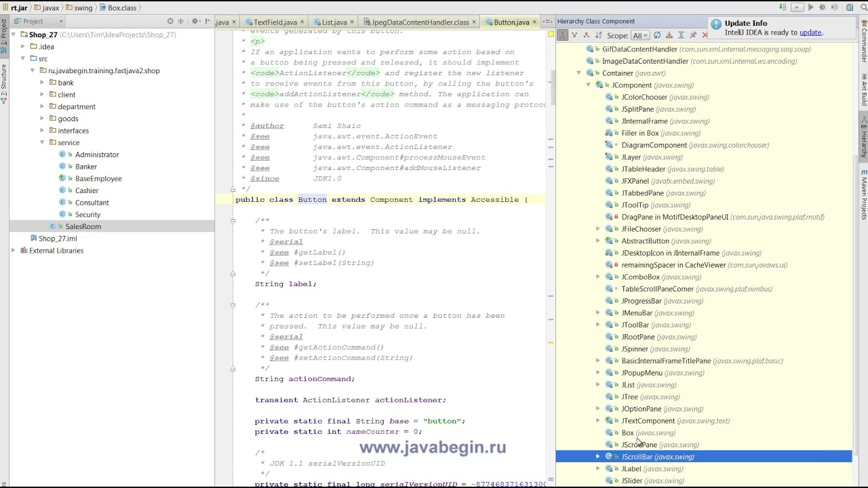Viewport: 868px width, 488px height.
Task: Select JColorChooser in hierarchy tree
Action: point(644,97)
